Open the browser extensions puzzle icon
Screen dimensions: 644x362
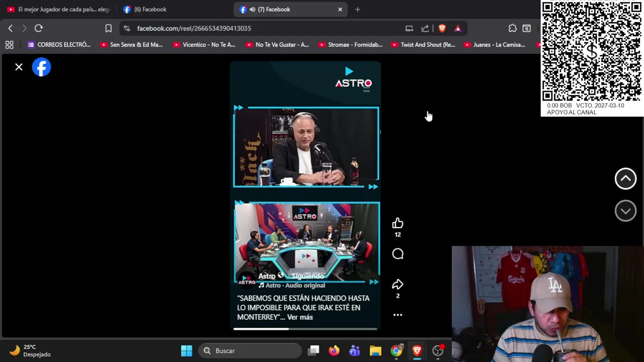coord(512,28)
